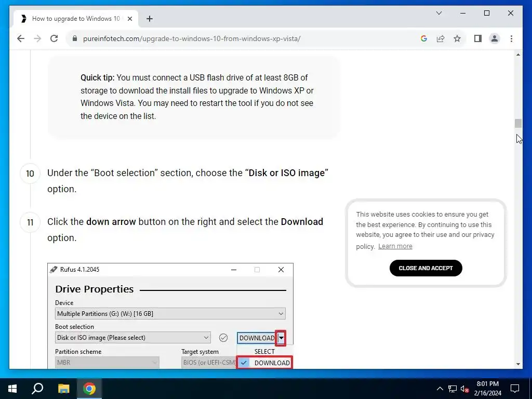View site information via lock icon
The height and width of the screenshot is (399, 532).
click(75, 38)
